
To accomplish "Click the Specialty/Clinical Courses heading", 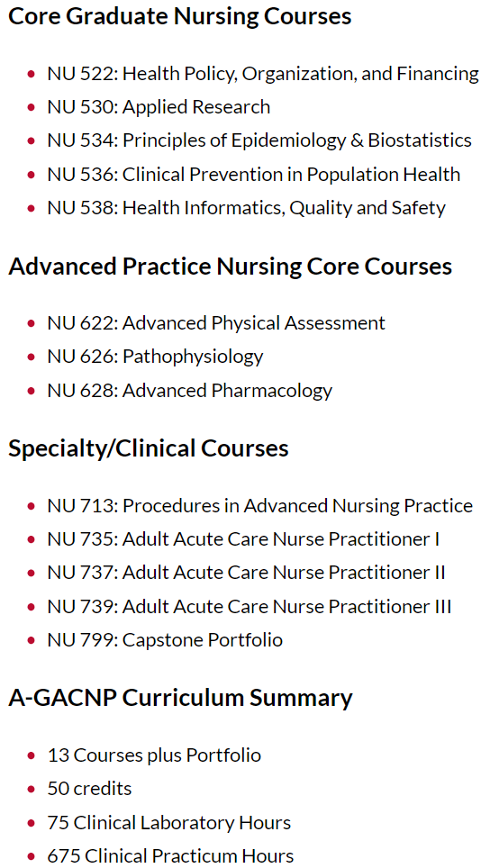I will 149,448.
